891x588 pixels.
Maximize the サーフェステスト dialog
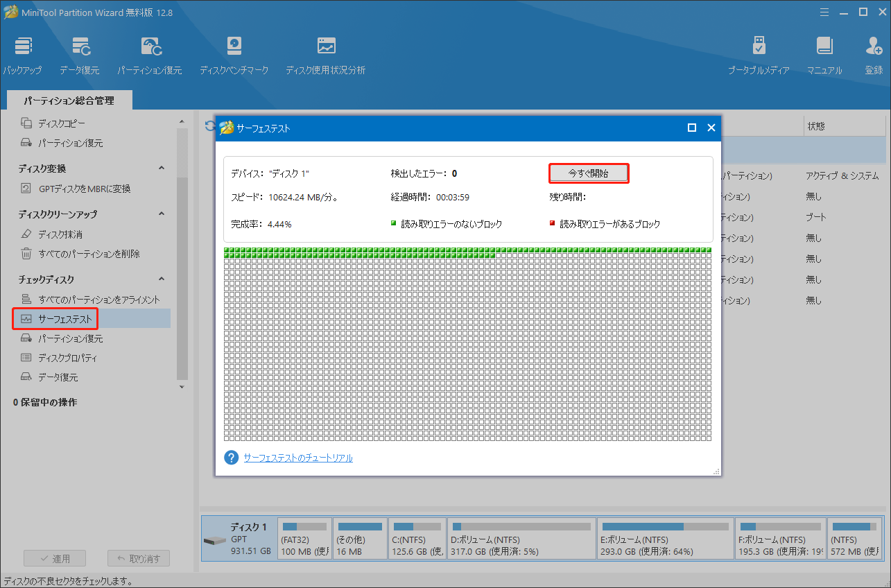pyautogui.click(x=691, y=128)
